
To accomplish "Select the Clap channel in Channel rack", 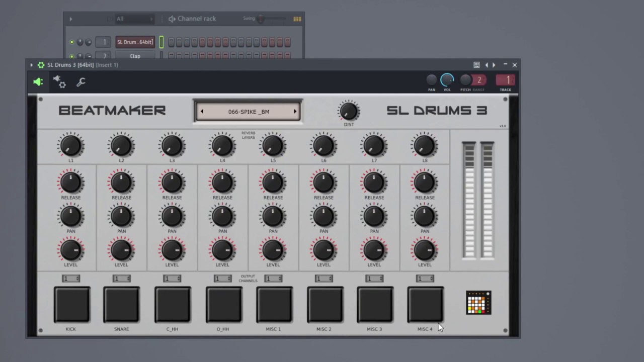I will (x=135, y=56).
